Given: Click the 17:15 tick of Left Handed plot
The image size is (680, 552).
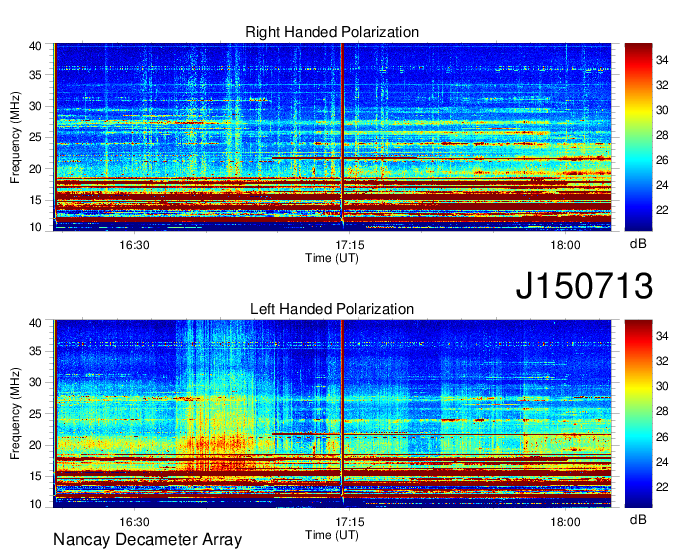Looking at the screenshot, I should click(350, 522).
